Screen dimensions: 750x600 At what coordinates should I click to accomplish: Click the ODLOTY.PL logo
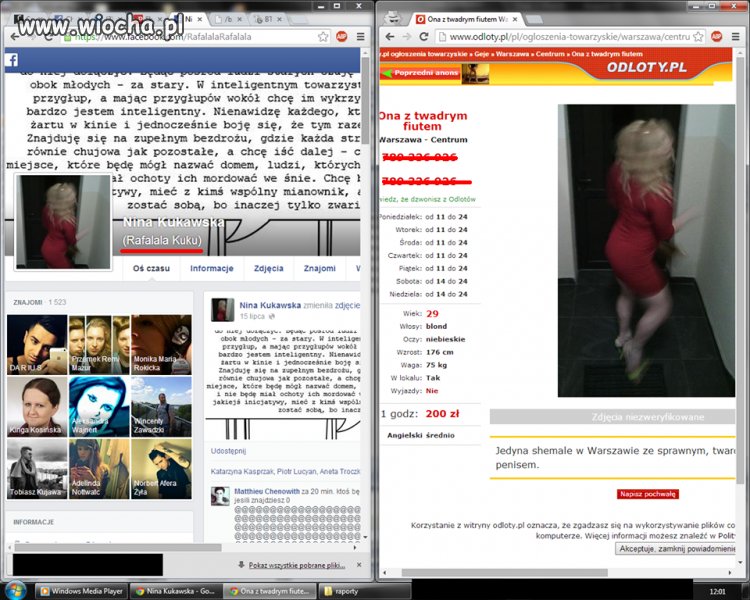point(647,67)
